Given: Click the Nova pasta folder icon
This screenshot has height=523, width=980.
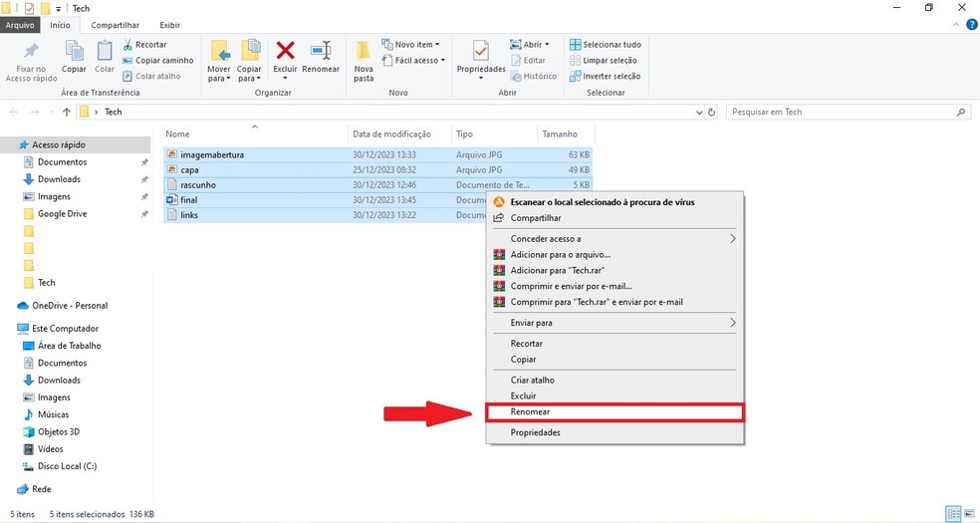Looking at the screenshot, I should click(364, 52).
